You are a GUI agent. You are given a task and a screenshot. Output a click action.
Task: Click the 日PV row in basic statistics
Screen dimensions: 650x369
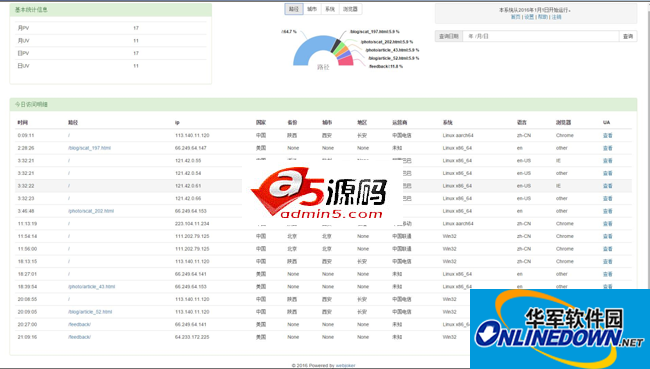111,53
